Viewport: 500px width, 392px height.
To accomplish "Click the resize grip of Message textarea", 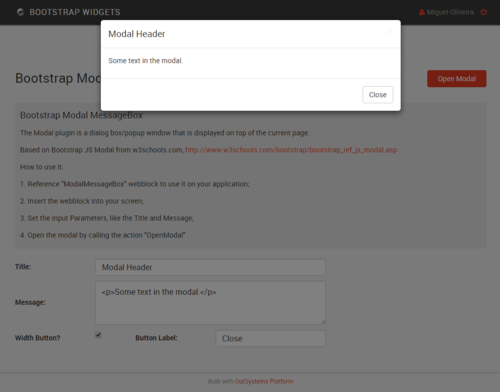I will 323,321.
